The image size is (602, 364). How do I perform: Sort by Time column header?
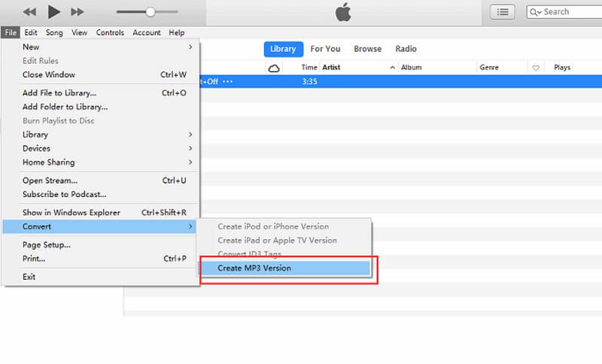(x=309, y=68)
